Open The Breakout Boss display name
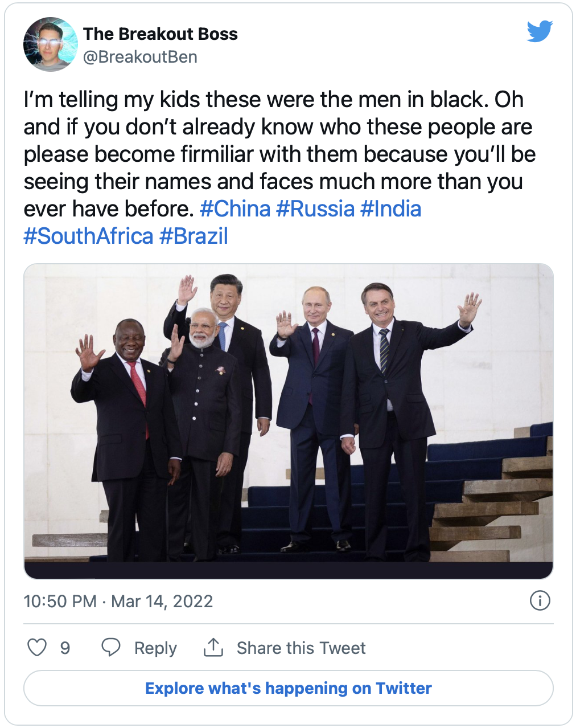Image resolution: width=576 pixels, height=728 pixels. pyautogui.click(x=161, y=34)
